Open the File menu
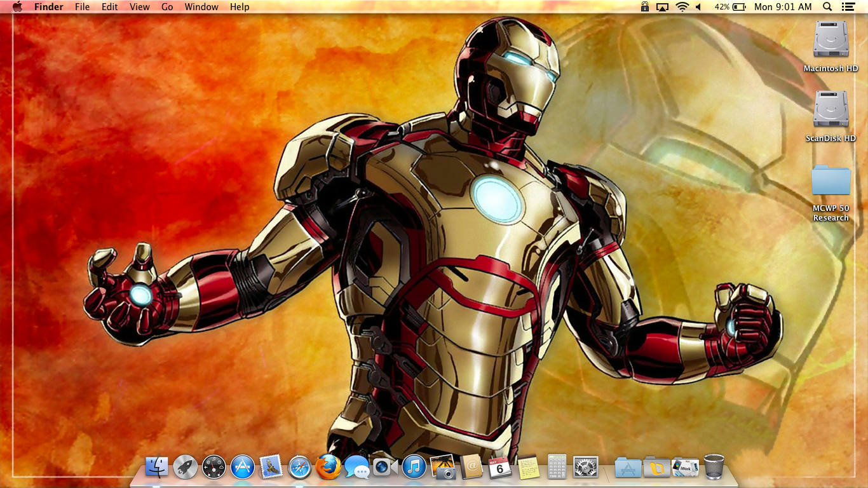Image resolution: width=868 pixels, height=488 pixels. pos(83,7)
